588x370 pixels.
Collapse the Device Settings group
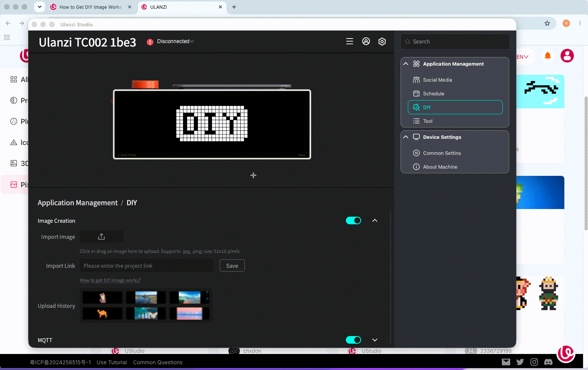406,137
